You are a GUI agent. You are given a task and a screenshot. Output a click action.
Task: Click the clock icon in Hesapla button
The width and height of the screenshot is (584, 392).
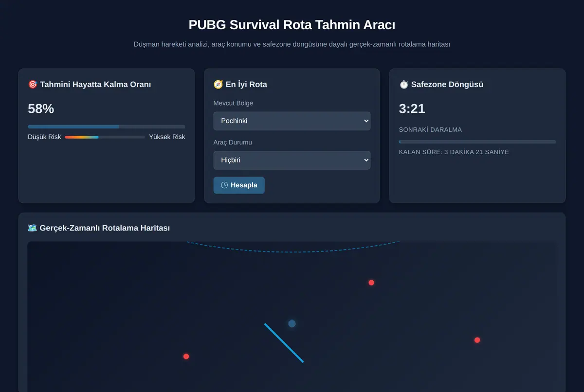(x=224, y=185)
